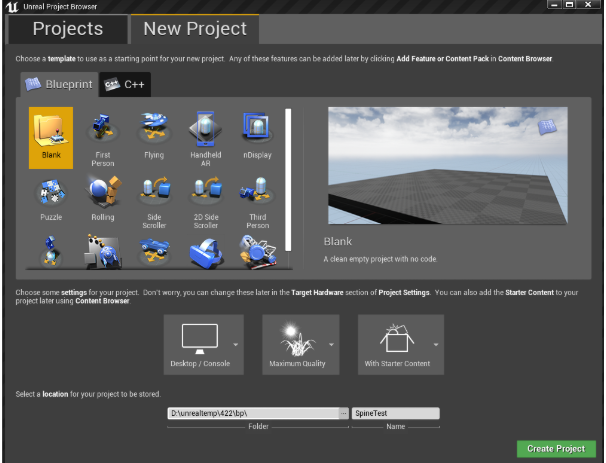
Task: Click the Create Project button
Action: [x=556, y=449]
